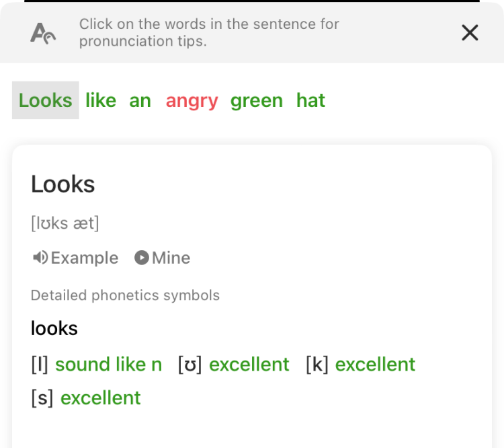Choose the word "green" in the sentence
The width and height of the screenshot is (504, 448).
[256, 100]
